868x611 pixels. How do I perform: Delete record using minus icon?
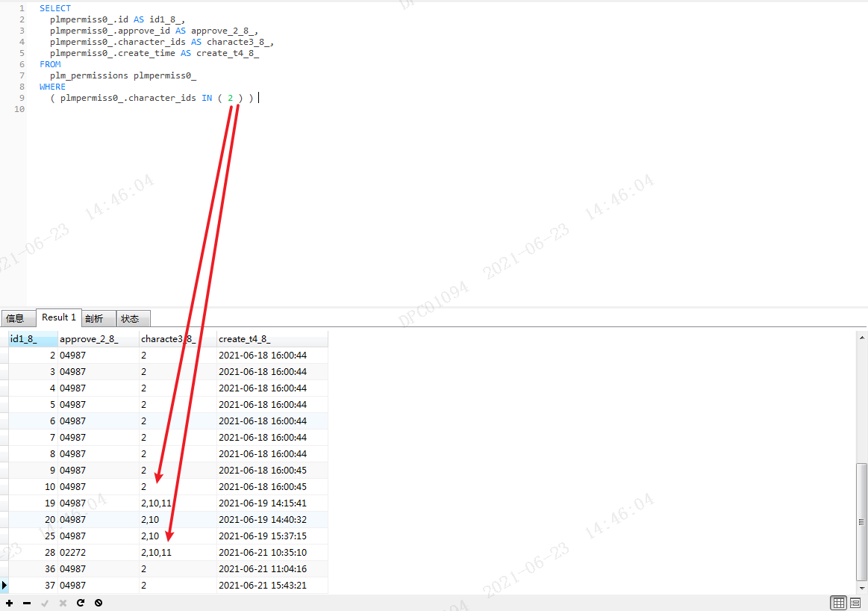pos(27,603)
